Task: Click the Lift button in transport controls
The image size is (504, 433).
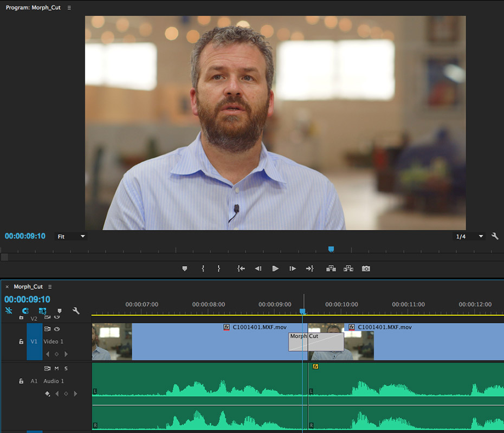Action: tap(331, 269)
